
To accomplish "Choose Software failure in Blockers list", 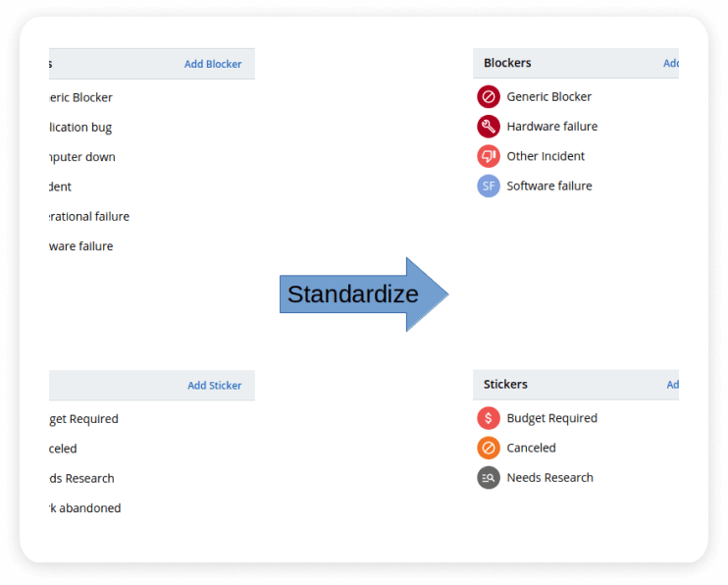I will [x=549, y=186].
